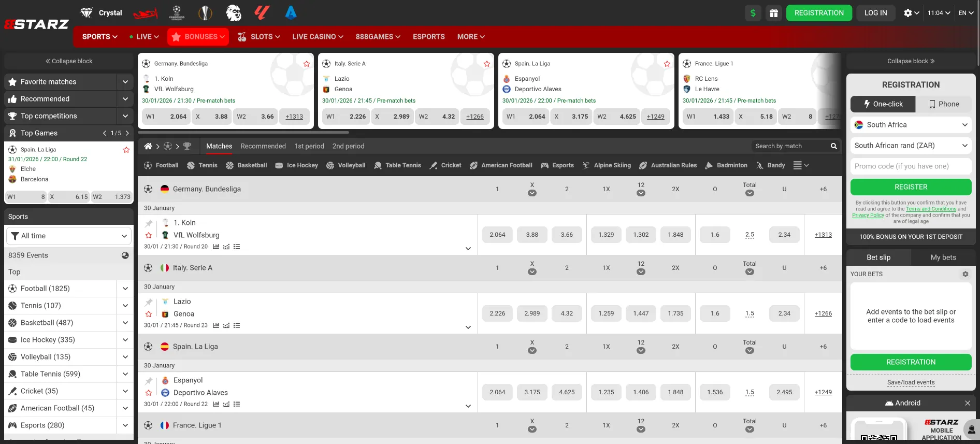This screenshot has height=444, width=980.
Task: Open the Serie A blue logo icon
Action: point(291,13)
